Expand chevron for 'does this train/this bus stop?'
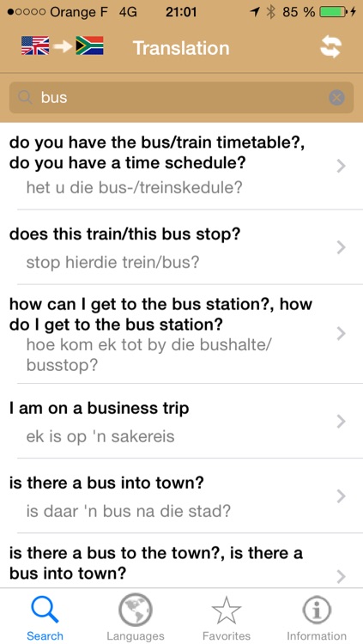Image resolution: width=363 pixels, height=644 pixels. pos(341,247)
